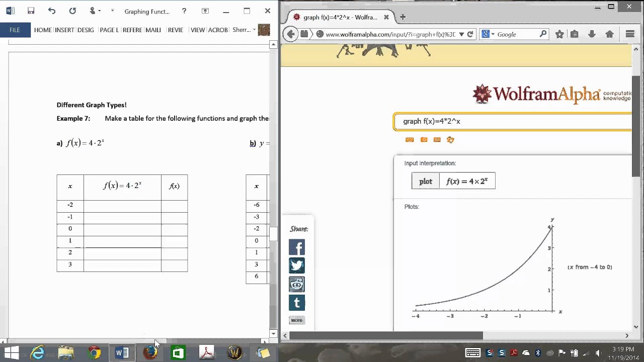Viewport: 644px width, 362px height.
Task: Click the search magnifier in Firefox
Action: point(543,34)
